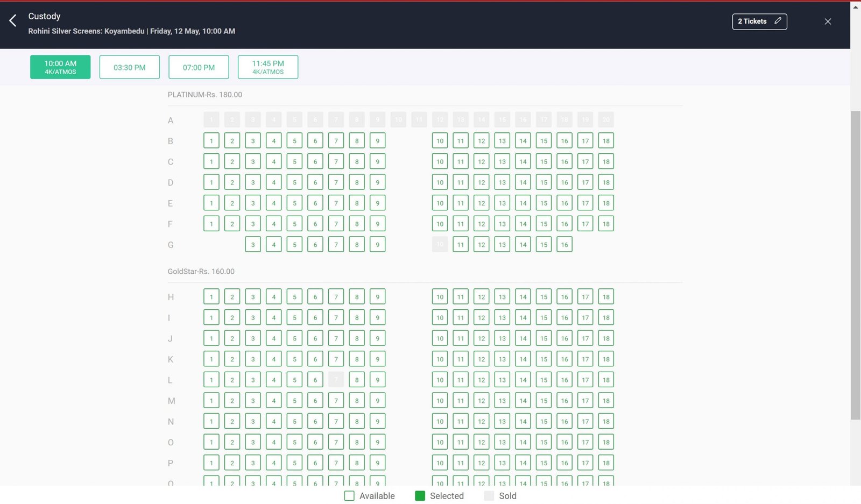
Task: Choose seat 14 in row K
Action: (523, 359)
